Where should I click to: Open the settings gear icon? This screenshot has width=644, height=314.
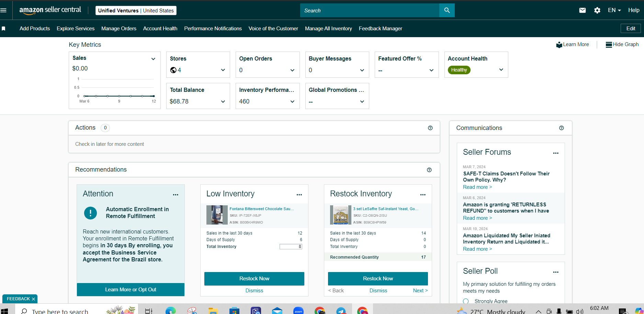tap(597, 10)
